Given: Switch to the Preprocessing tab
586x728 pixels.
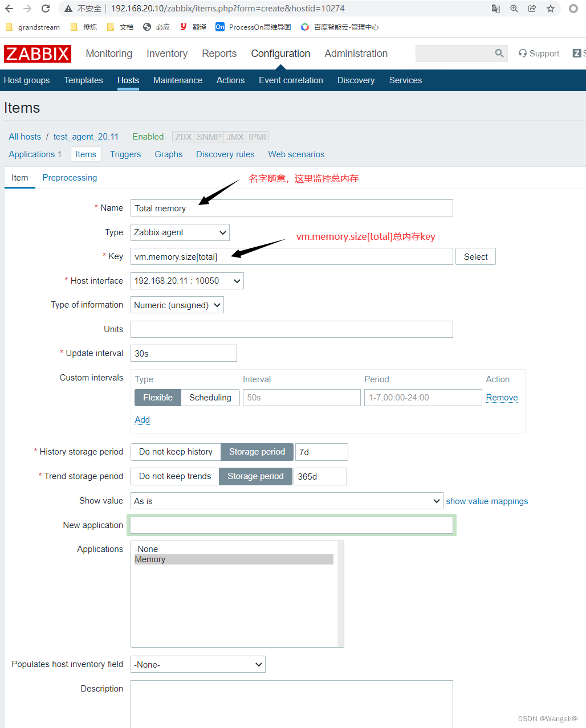Looking at the screenshot, I should (x=70, y=178).
